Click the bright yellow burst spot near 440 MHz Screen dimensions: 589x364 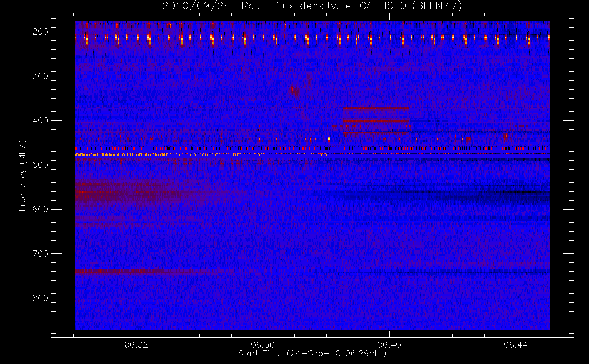[x=329, y=139]
